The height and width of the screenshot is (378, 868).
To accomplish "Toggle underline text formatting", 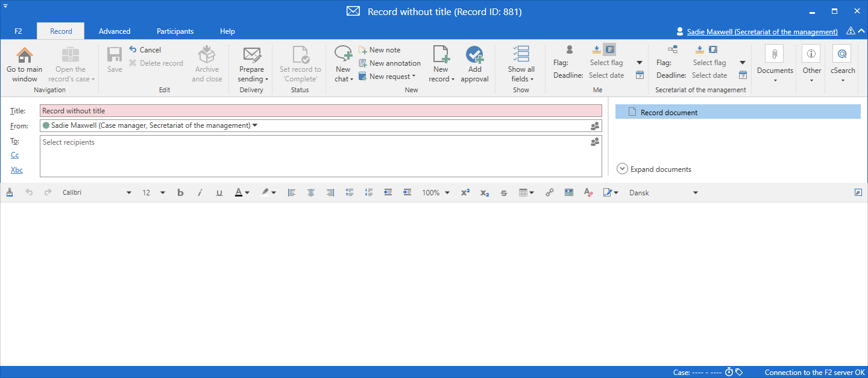I will pos(219,193).
